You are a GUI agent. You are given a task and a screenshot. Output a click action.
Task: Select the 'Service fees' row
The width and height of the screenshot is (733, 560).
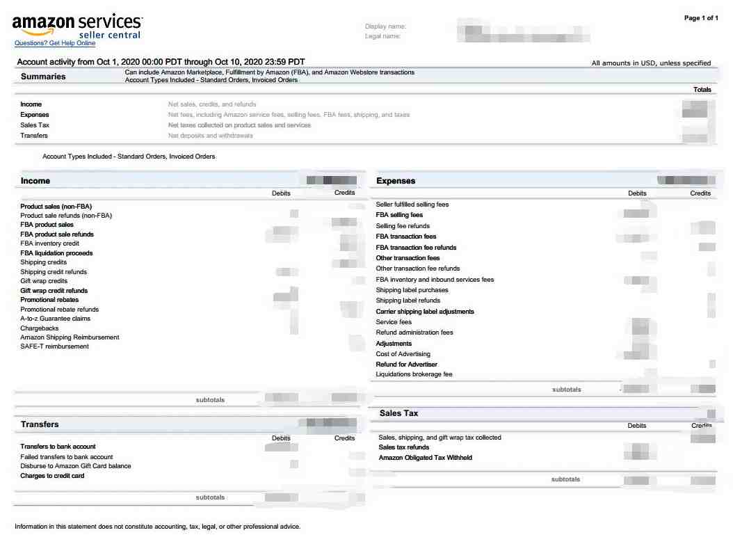394,322
